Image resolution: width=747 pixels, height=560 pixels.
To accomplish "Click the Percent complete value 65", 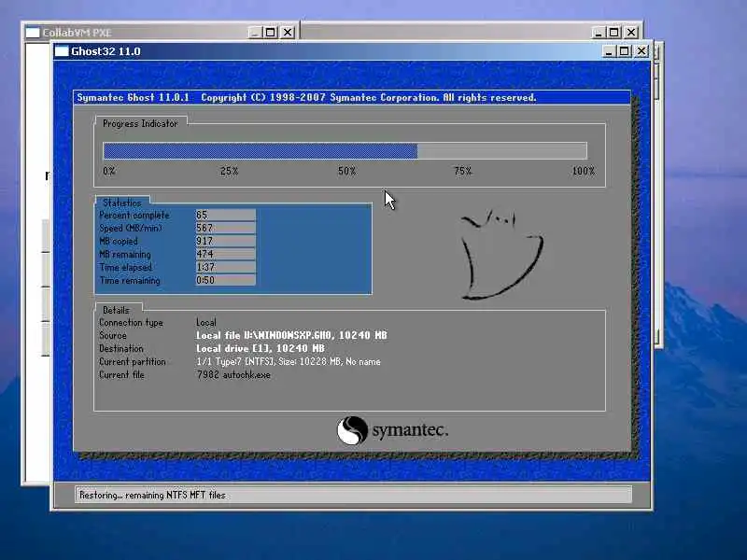I will 225,215.
